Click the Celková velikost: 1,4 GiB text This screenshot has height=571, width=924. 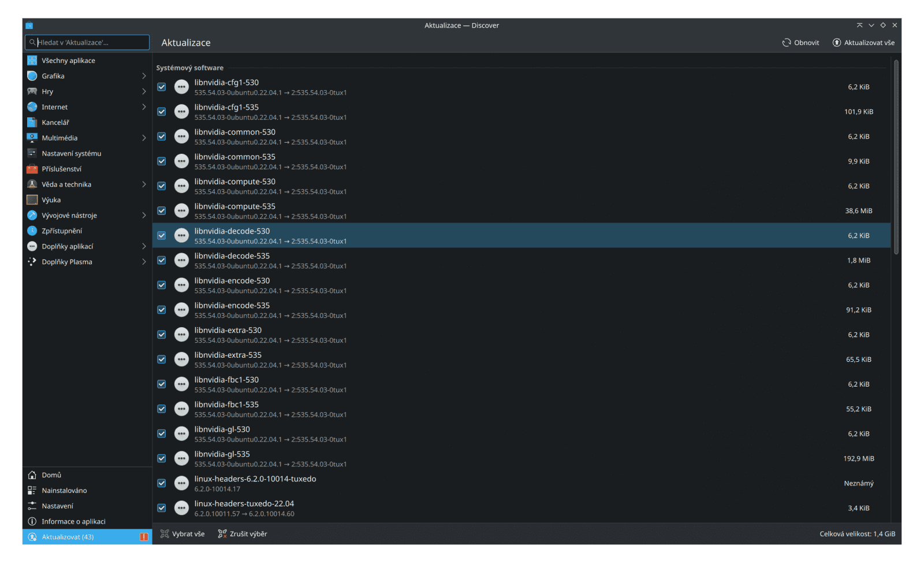(857, 534)
